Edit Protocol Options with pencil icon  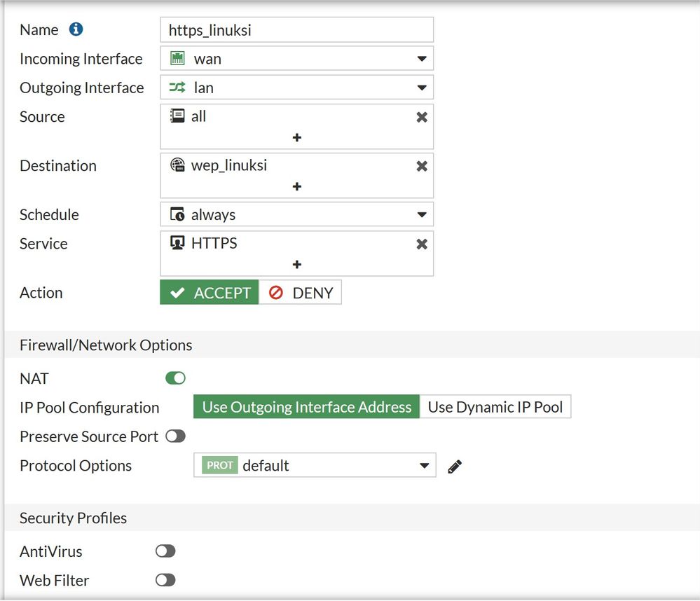455,466
